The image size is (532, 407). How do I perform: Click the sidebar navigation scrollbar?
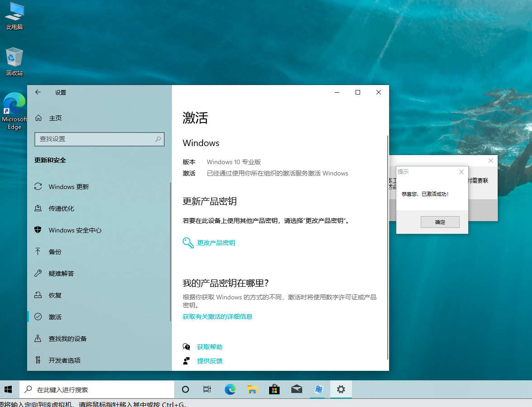click(x=170, y=251)
